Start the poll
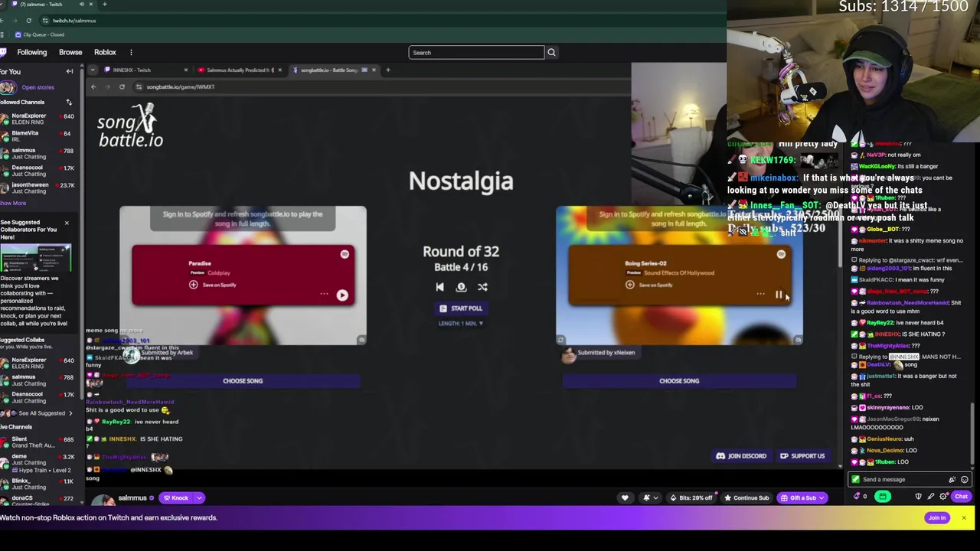 pyautogui.click(x=461, y=308)
